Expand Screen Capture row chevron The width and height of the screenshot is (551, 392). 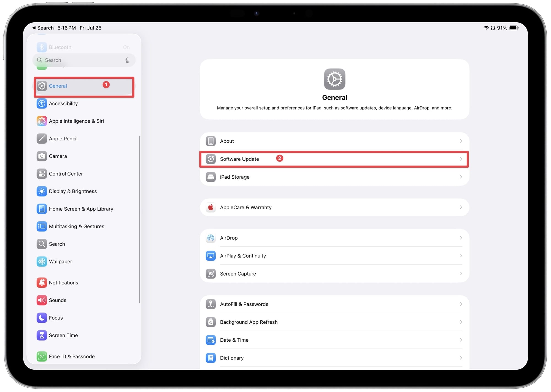click(461, 274)
